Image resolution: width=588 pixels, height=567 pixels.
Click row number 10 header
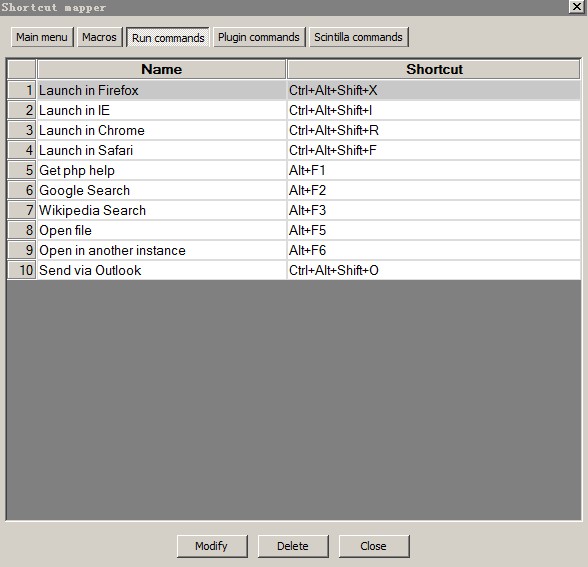[22, 270]
